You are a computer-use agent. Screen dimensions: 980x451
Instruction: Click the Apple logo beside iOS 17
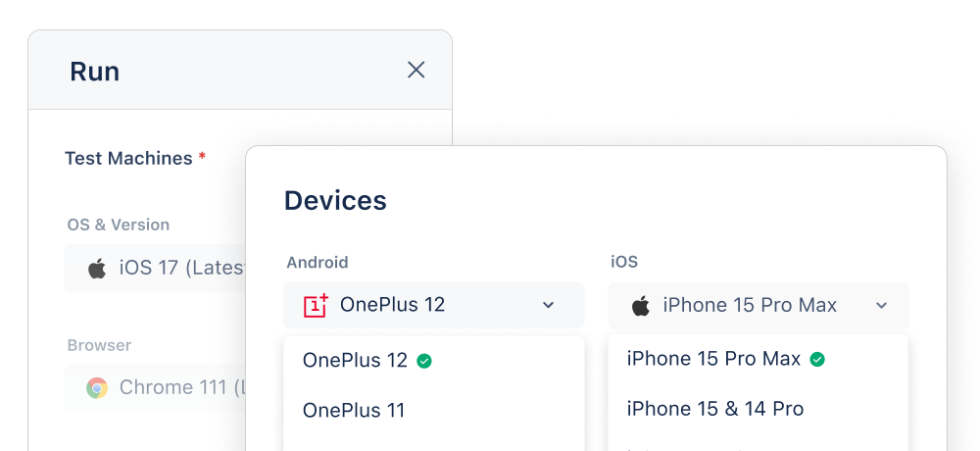pos(97,269)
